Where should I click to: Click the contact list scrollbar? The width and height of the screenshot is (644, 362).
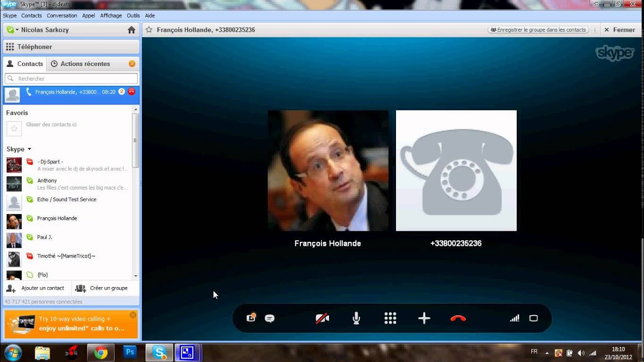point(135,141)
